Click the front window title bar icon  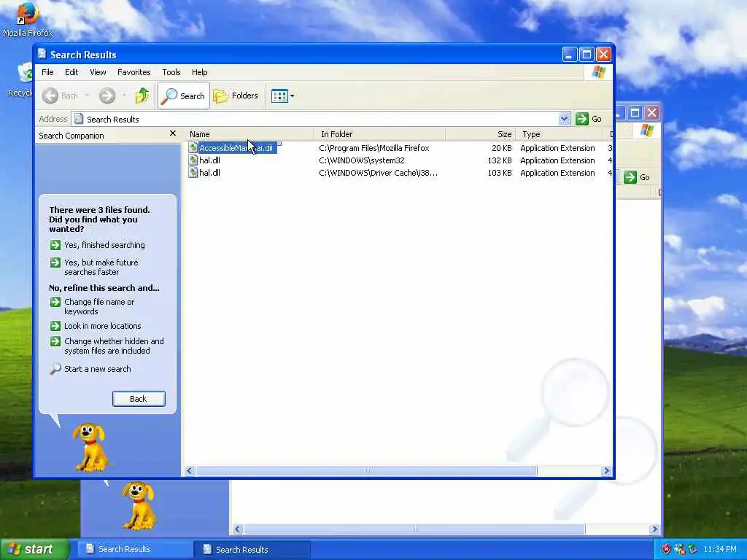click(x=42, y=54)
